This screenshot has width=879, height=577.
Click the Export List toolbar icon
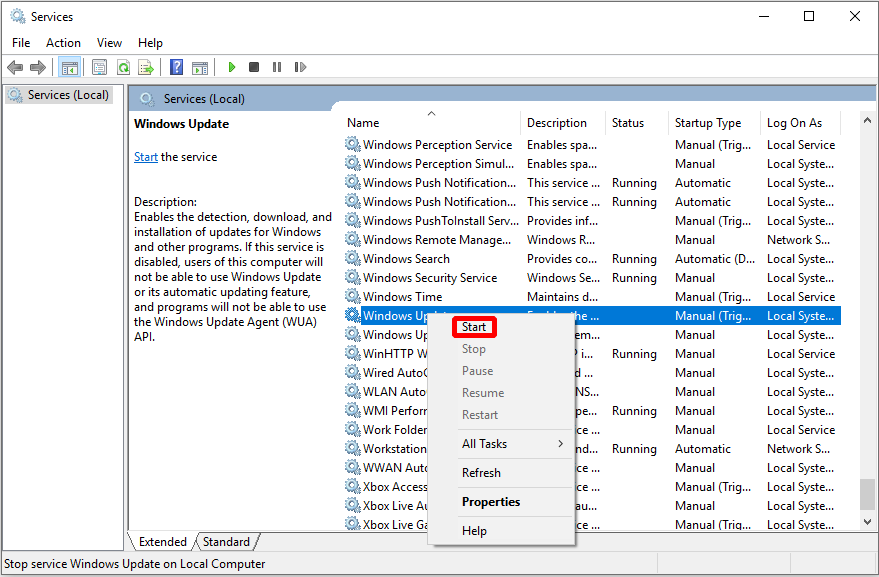(146, 67)
